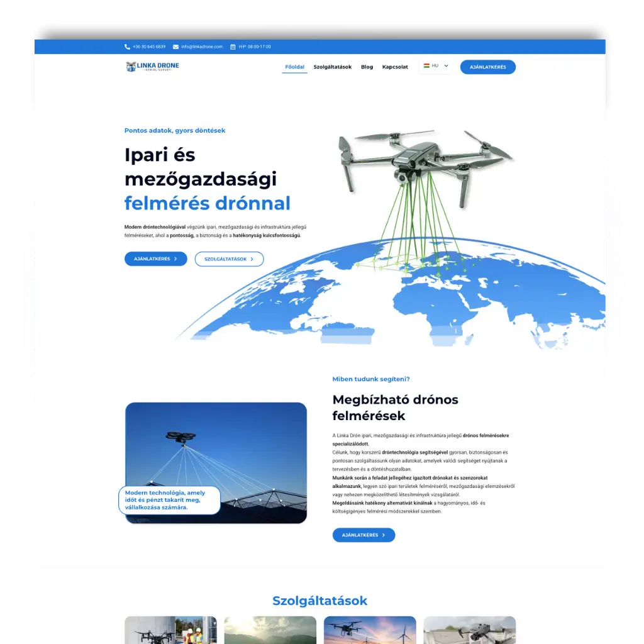Click the 'Megbízható drónos felmérések' heading
The image size is (644, 644).
[395, 408]
